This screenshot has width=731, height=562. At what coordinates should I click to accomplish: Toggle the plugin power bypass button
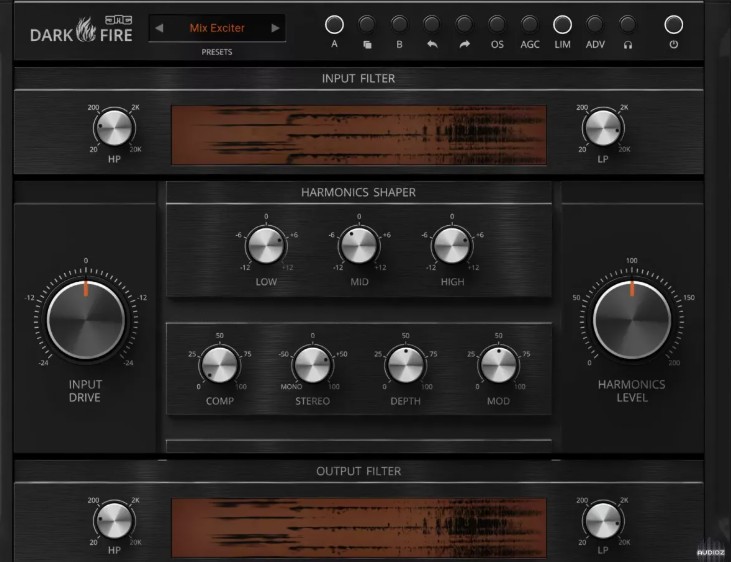674,25
